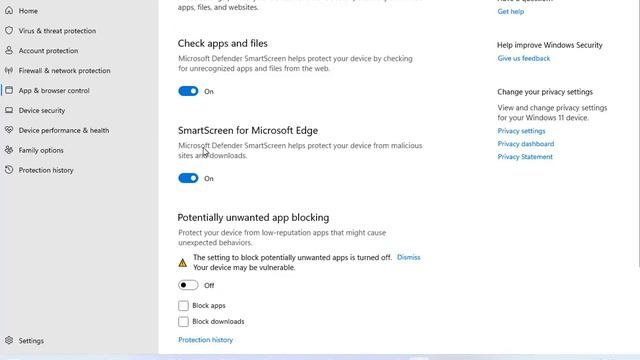Select the Virus & threat protection shield icon

9,30
